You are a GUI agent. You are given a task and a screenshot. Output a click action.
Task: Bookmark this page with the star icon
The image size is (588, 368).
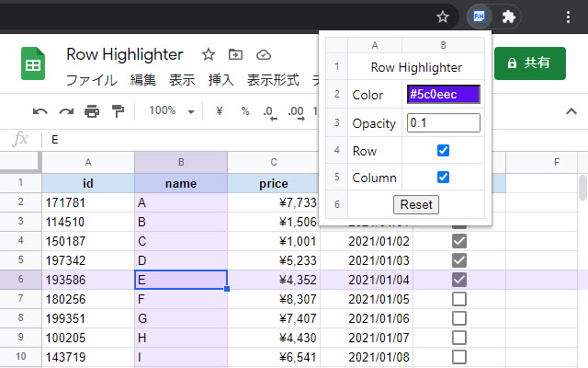(443, 16)
